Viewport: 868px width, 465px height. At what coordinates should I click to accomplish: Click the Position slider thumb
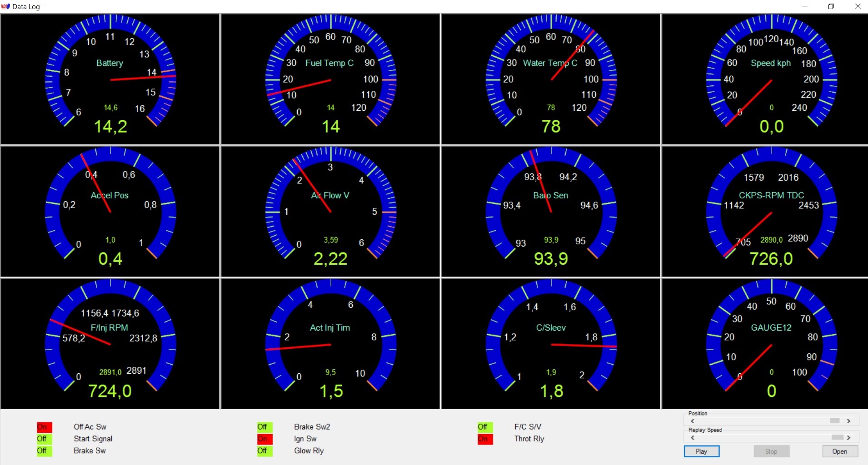point(835,421)
